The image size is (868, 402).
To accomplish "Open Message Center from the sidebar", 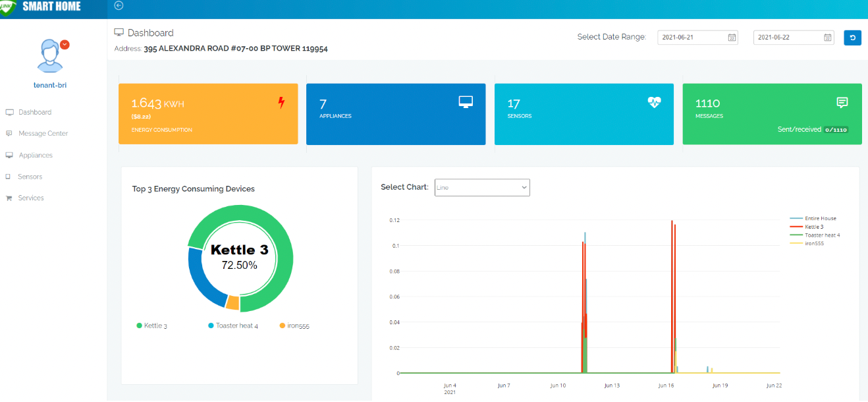I will point(43,134).
